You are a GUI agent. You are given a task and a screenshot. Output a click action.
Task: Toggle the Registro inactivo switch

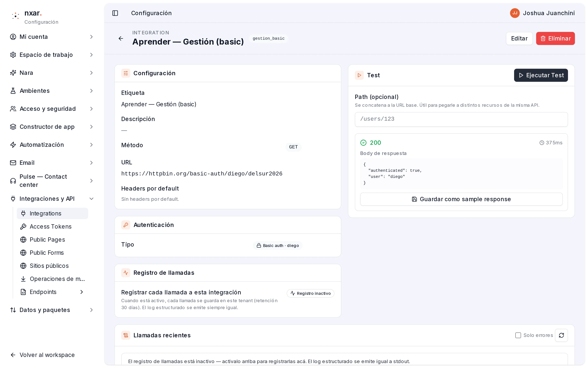(x=310, y=293)
